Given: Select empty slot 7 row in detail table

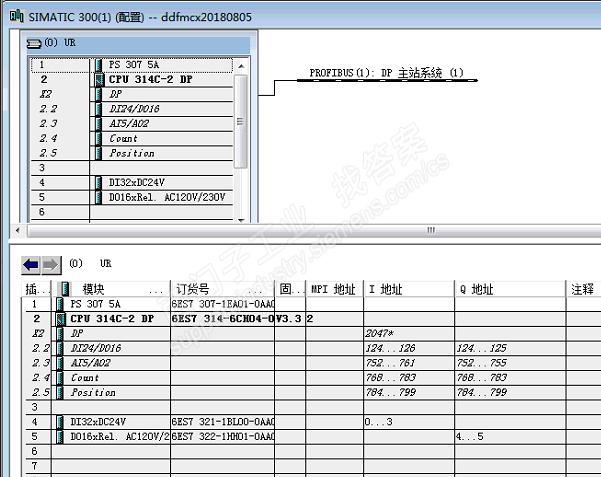Looking at the screenshot, I should coord(311,466).
